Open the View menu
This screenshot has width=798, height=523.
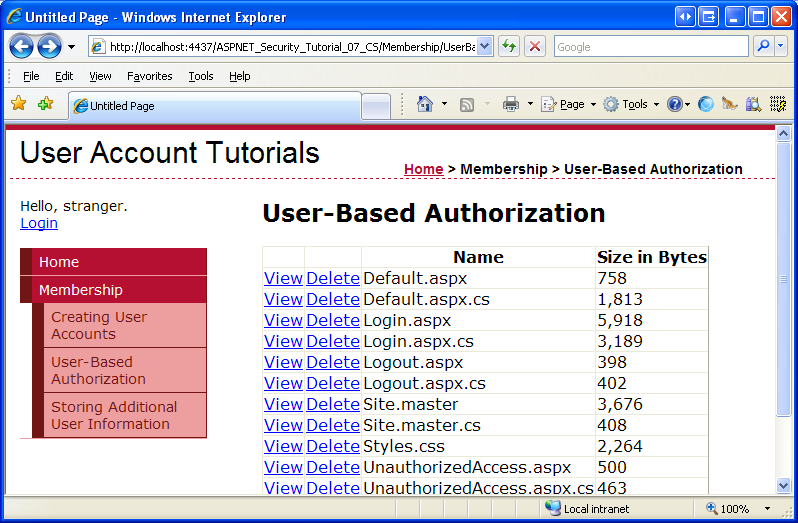pos(100,76)
